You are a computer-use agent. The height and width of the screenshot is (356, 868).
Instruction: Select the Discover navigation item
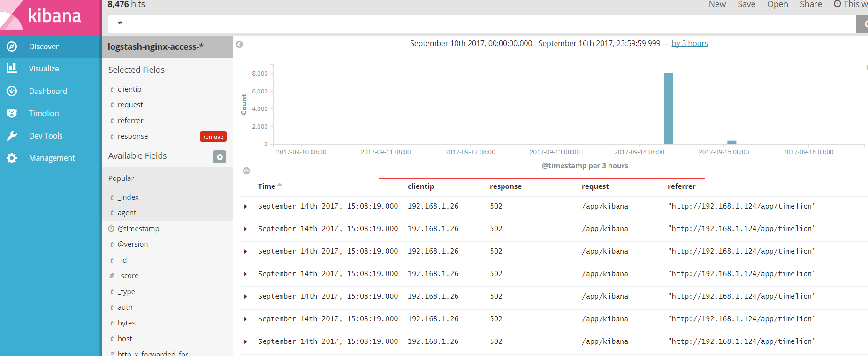coord(51,46)
